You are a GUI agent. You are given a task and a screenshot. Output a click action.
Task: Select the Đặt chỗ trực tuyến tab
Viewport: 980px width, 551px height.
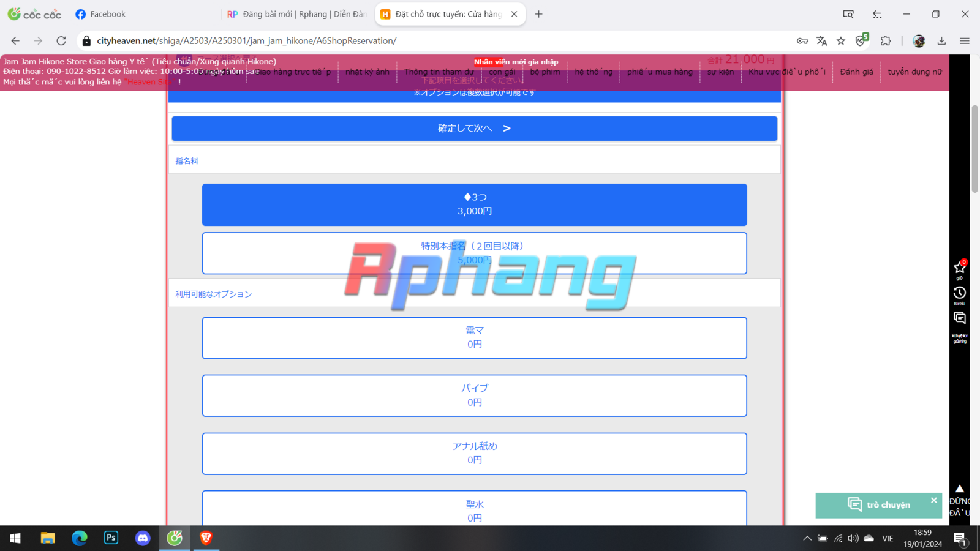tap(450, 14)
